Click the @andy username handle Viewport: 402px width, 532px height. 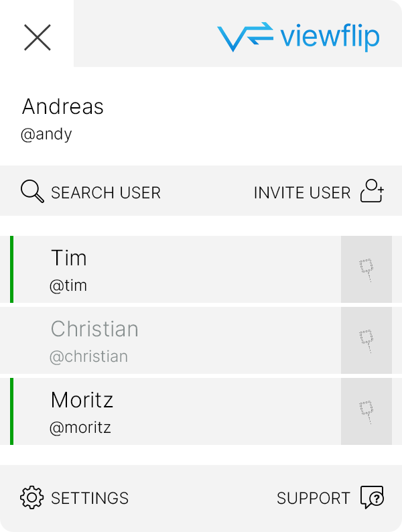(46, 134)
